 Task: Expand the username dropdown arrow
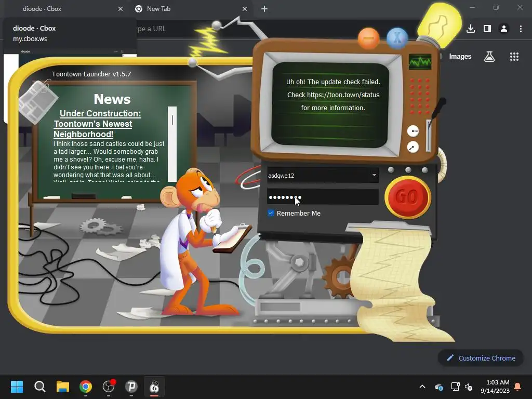tap(374, 175)
